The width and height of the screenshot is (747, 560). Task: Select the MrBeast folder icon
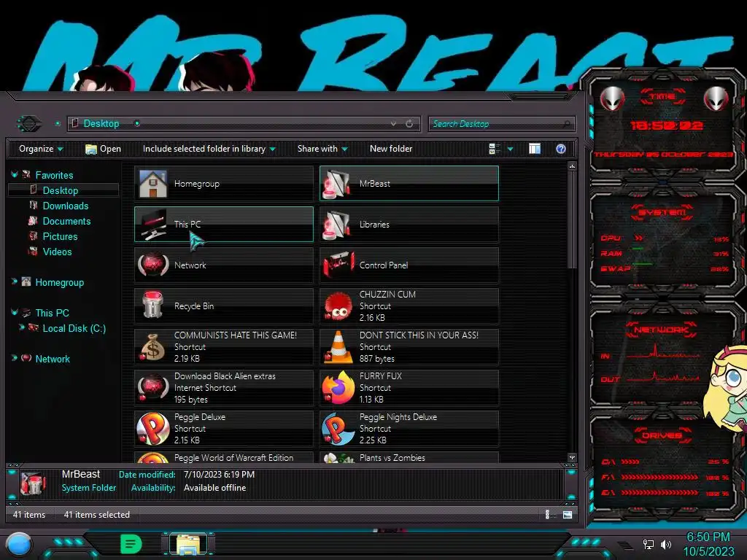tap(337, 184)
